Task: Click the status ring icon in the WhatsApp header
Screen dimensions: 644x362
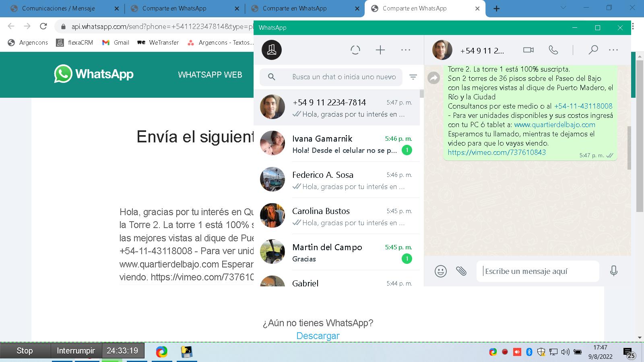Action: point(355,50)
